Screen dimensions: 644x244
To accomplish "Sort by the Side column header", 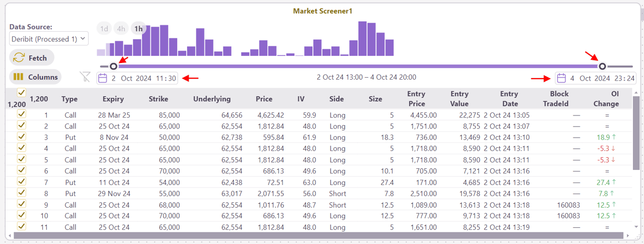I will [337, 99].
